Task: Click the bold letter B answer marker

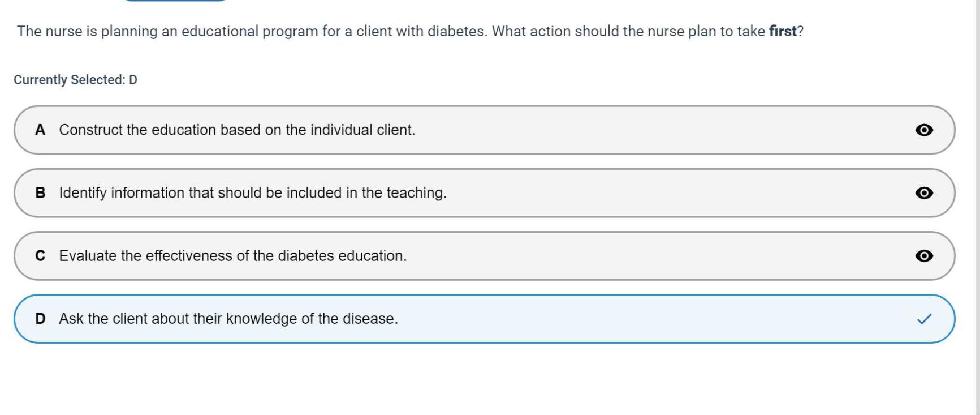Action: [40, 193]
